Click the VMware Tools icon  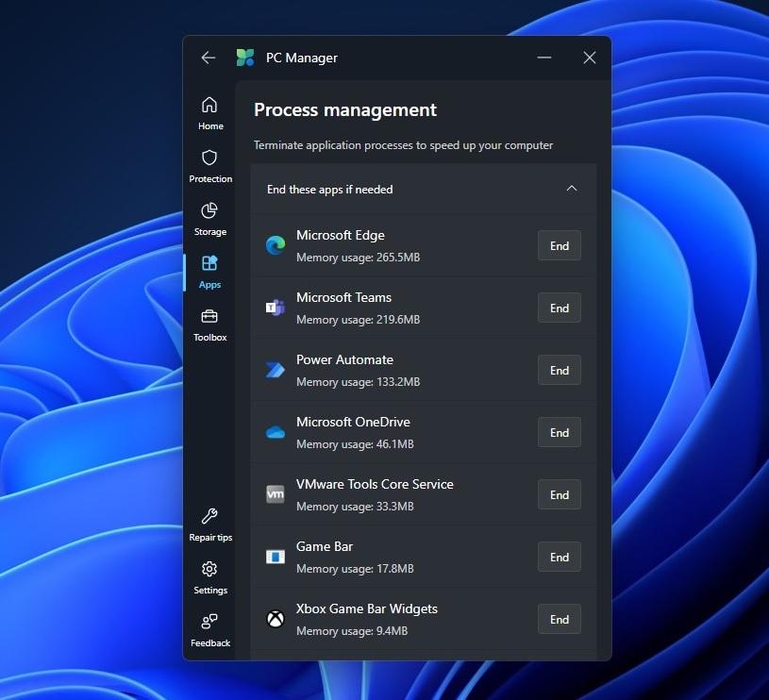(276, 494)
